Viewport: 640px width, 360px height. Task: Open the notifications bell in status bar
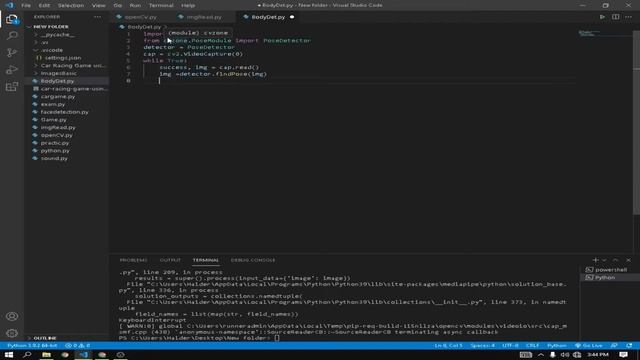tap(629, 345)
